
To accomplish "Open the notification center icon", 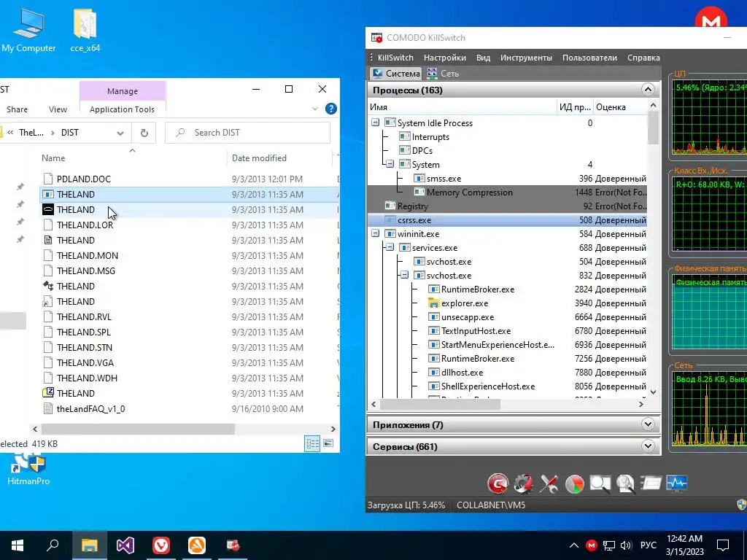I will (723, 545).
